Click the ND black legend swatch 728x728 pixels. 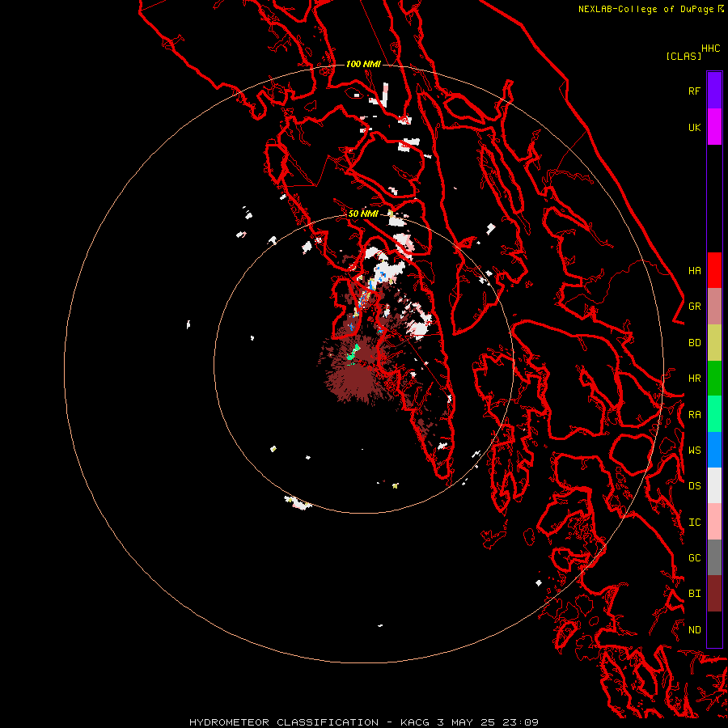tap(714, 629)
